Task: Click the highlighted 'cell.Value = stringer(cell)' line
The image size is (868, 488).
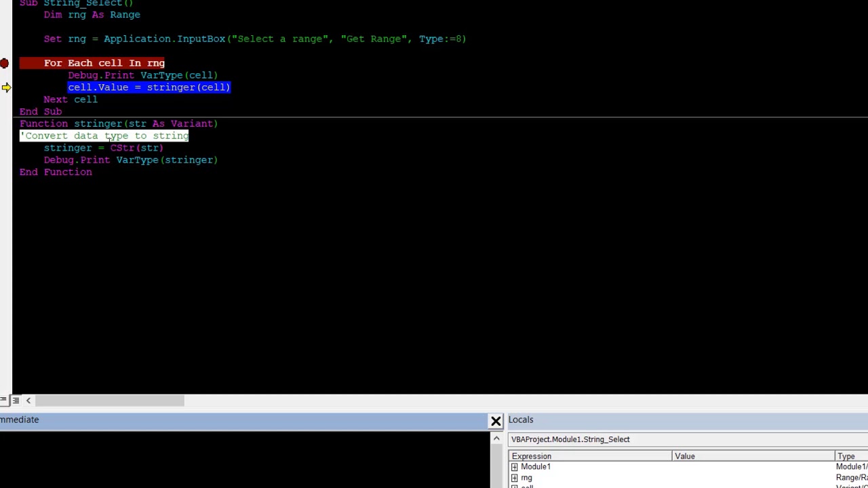Action: click(x=149, y=87)
